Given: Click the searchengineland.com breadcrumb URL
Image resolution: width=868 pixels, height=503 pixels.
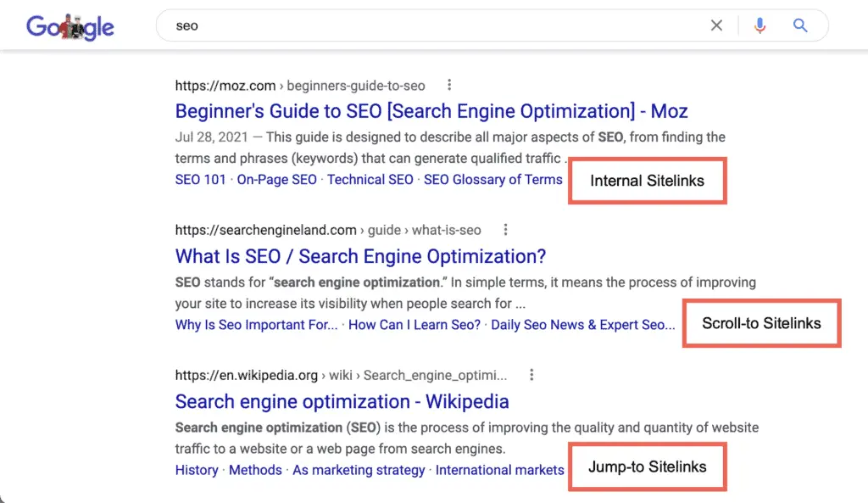Looking at the screenshot, I should pos(328,230).
